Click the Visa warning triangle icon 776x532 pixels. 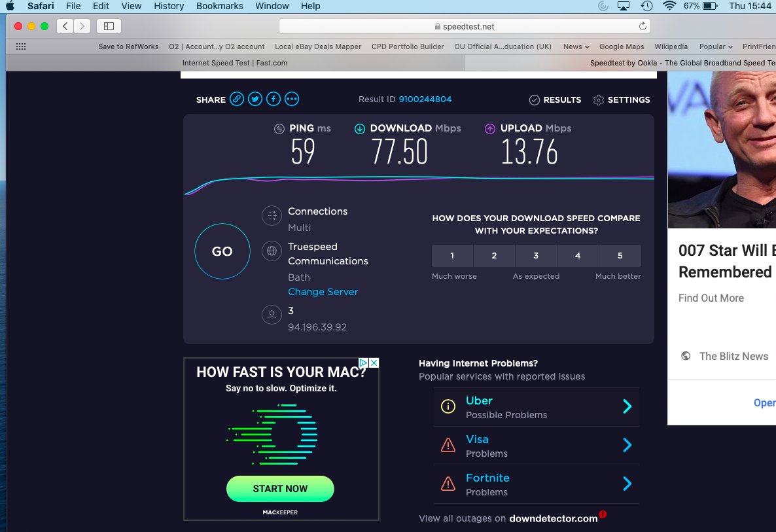pos(448,446)
